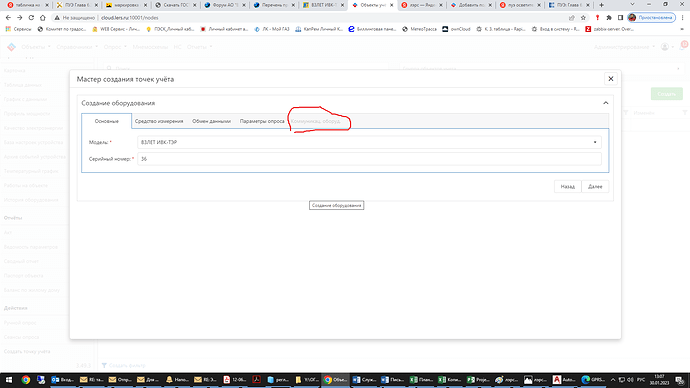
Task: Open the browser tab search chevron
Action: (x=632, y=4)
